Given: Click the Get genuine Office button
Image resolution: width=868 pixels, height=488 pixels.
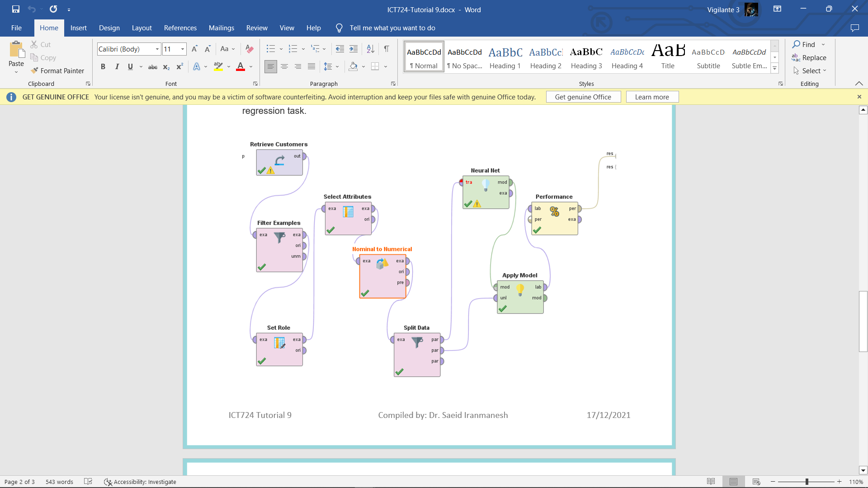Looking at the screenshot, I should (583, 97).
